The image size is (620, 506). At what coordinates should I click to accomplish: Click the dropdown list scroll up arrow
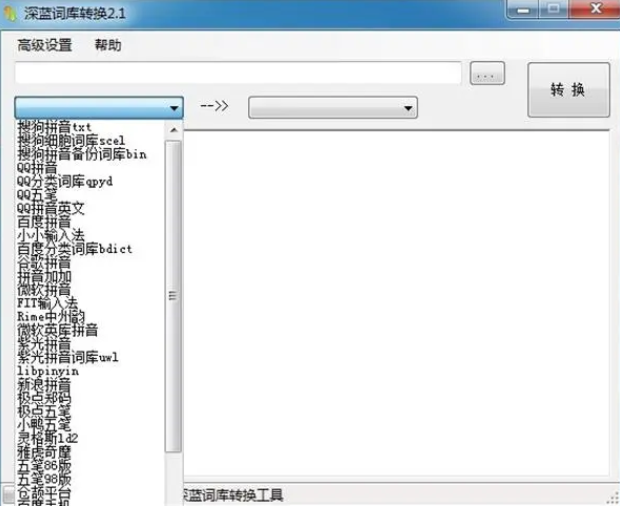tap(174, 130)
